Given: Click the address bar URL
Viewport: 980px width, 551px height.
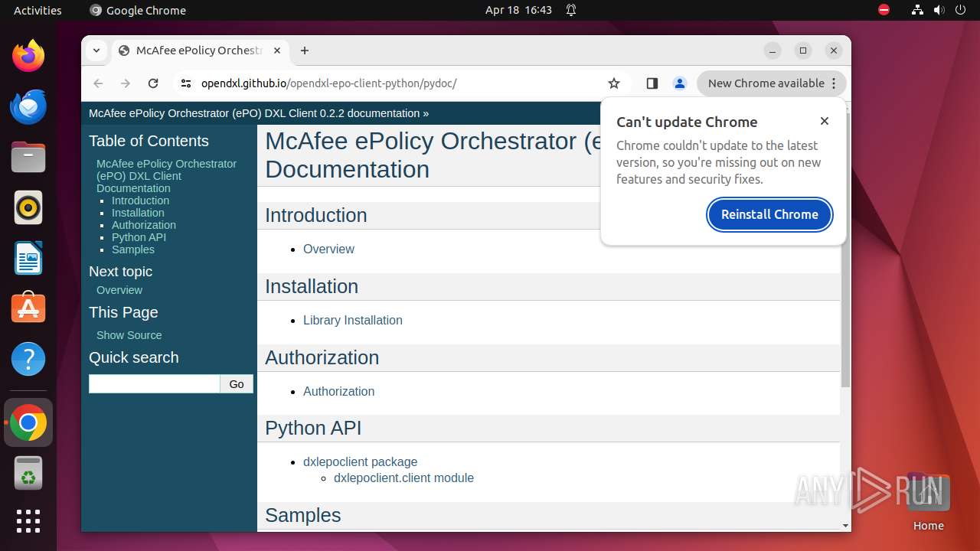Looking at the screenshot, I should [329, 83].
